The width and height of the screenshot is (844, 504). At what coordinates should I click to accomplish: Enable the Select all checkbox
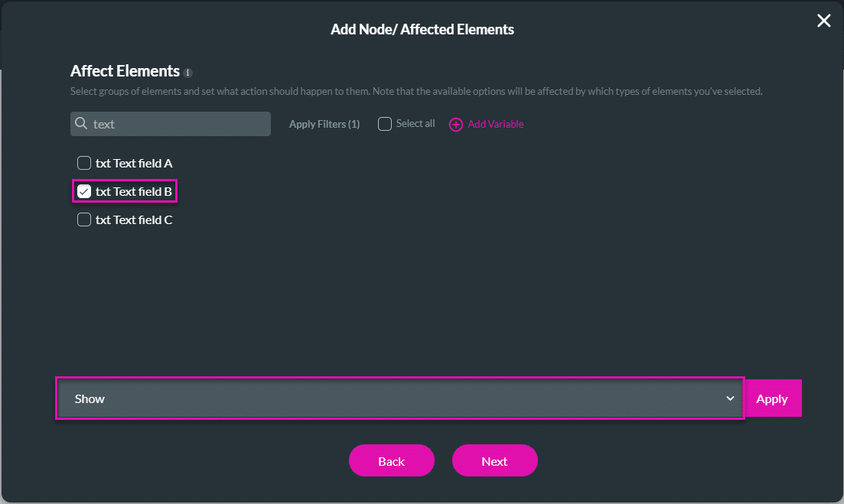[385, 124]
